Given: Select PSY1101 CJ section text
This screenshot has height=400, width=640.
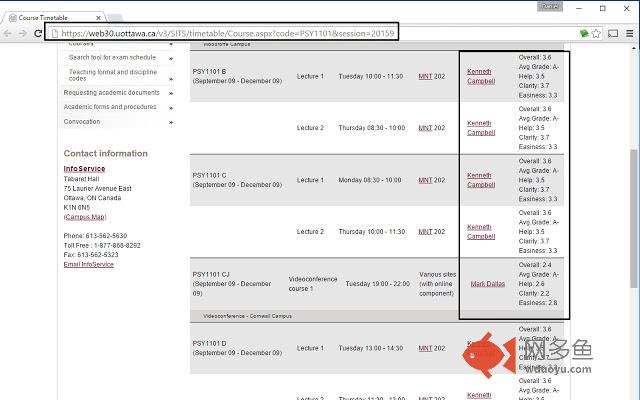Looking at the screenshot, I should point(211,274).
